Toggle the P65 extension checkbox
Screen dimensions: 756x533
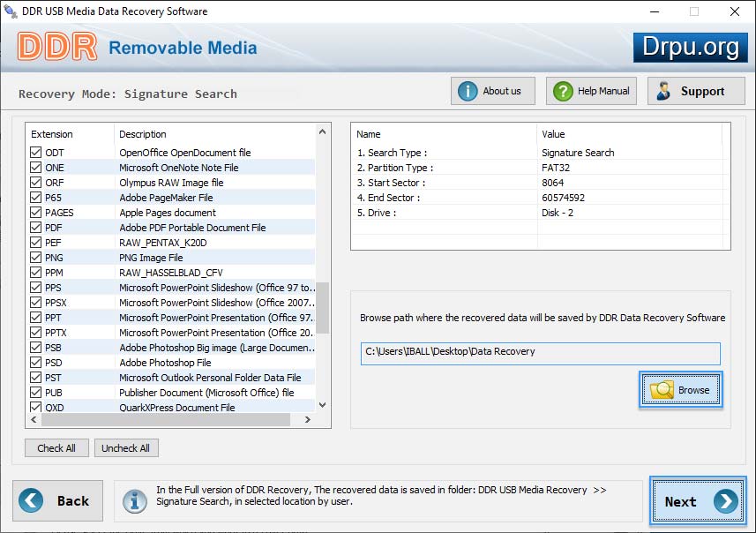35,198
